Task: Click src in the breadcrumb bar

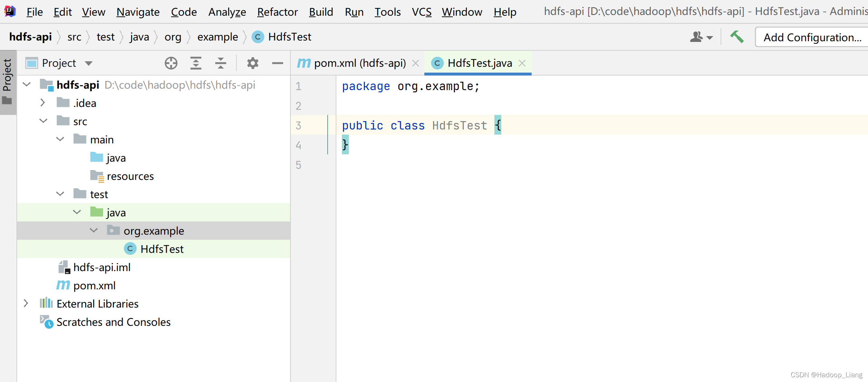Action: tap(74, 37)
